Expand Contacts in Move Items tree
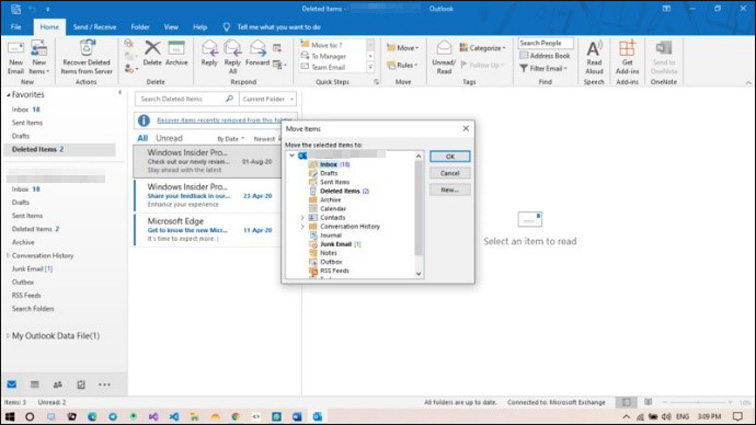The image size is (756, 425). (302, 218)
